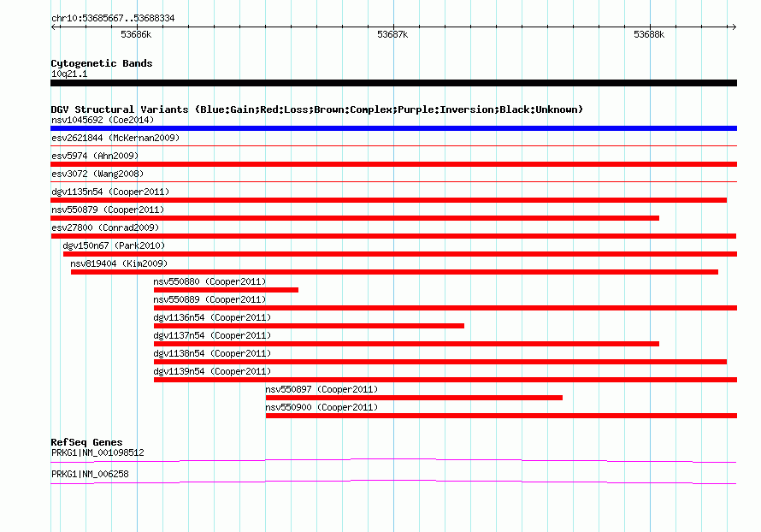Viewport: 761px width, 532px height.
Task: Select the 10q21.1 band label
Action: (69, 74)
